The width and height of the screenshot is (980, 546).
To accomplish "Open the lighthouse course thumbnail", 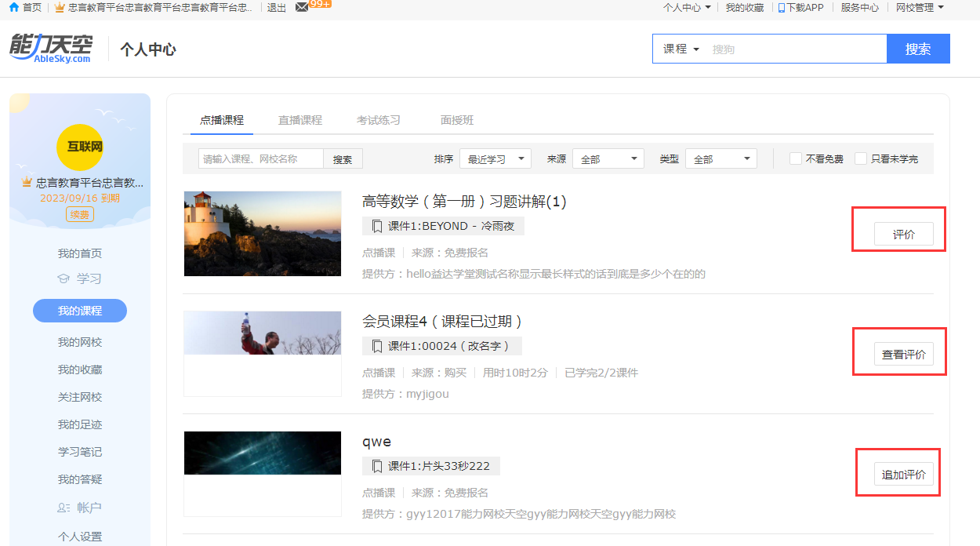I will click(263, 234).
